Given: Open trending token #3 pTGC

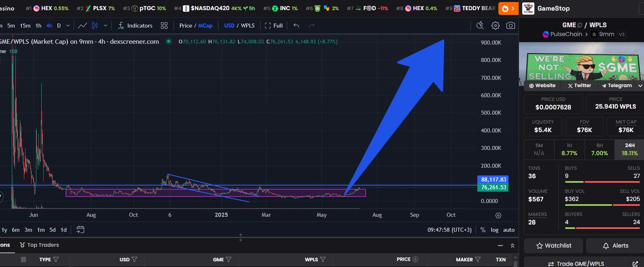Looking at the screenshot, I should (144, 9).
